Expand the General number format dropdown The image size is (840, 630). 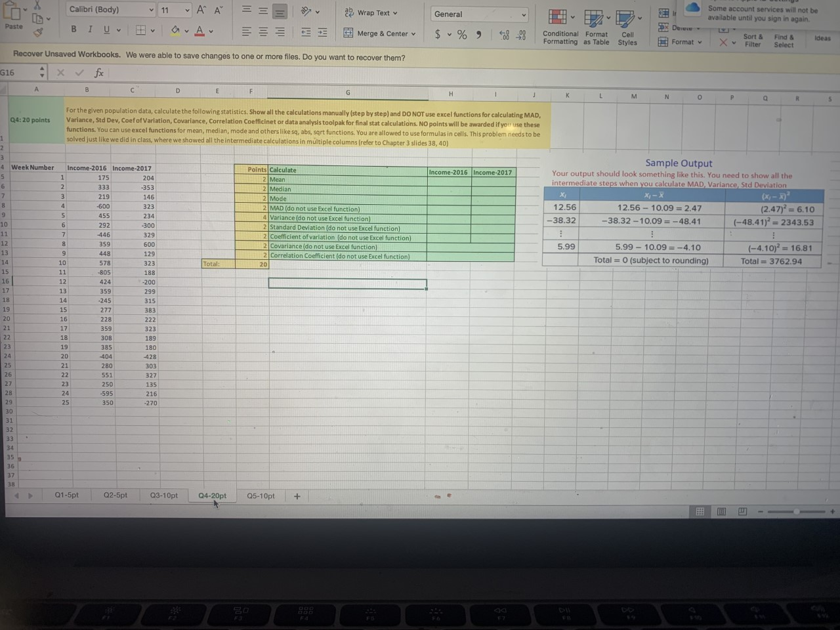(523, 14)
